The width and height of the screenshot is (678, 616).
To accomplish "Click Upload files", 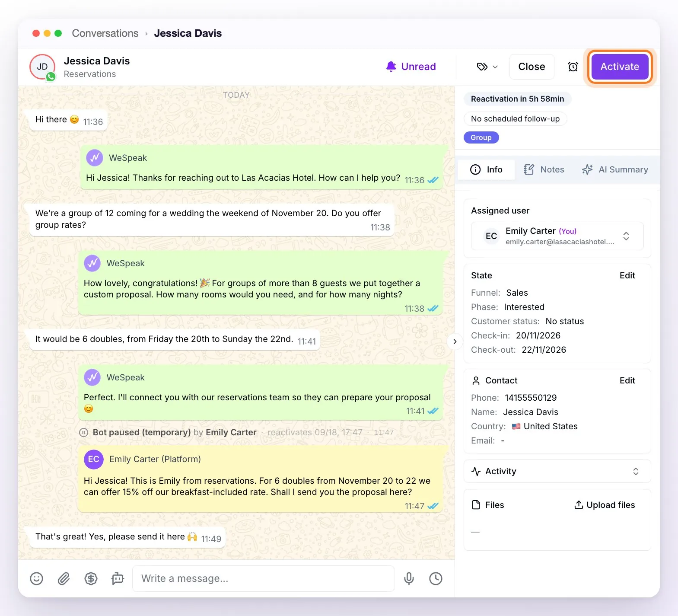I will [x=605, y=505].
